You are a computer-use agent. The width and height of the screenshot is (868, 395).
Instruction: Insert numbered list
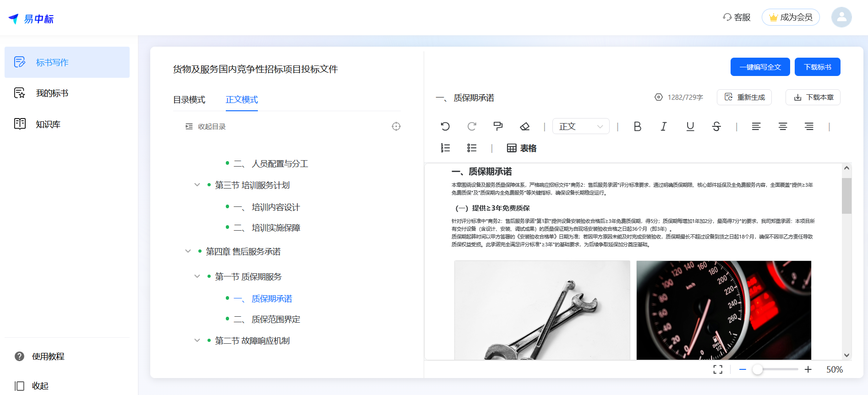tap(445, 148)
